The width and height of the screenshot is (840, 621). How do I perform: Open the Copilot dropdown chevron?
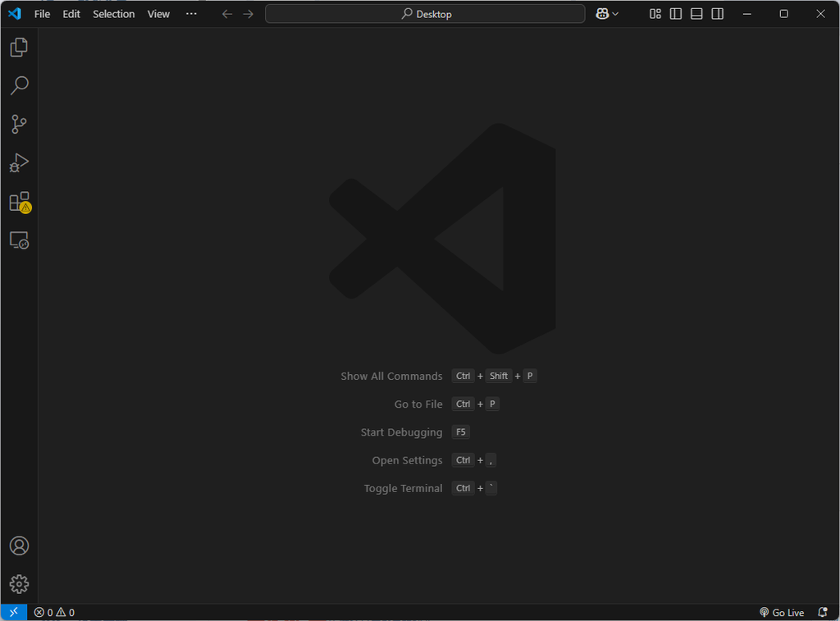[614, 13]
